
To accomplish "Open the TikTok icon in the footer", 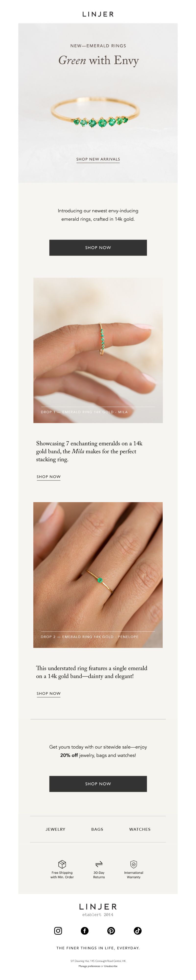I will pyautogui.click(x=137, y=930).
